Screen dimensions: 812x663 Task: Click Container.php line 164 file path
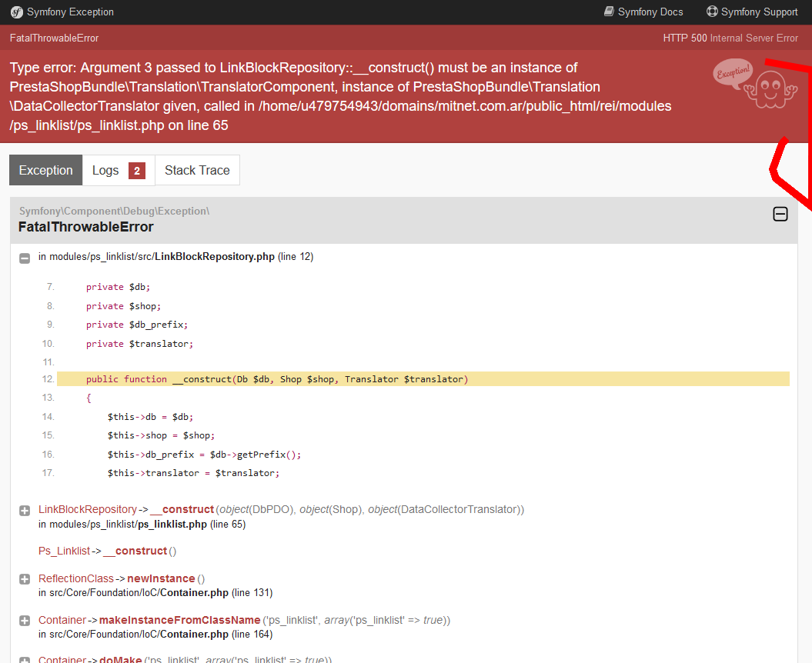tap(155, 634)
